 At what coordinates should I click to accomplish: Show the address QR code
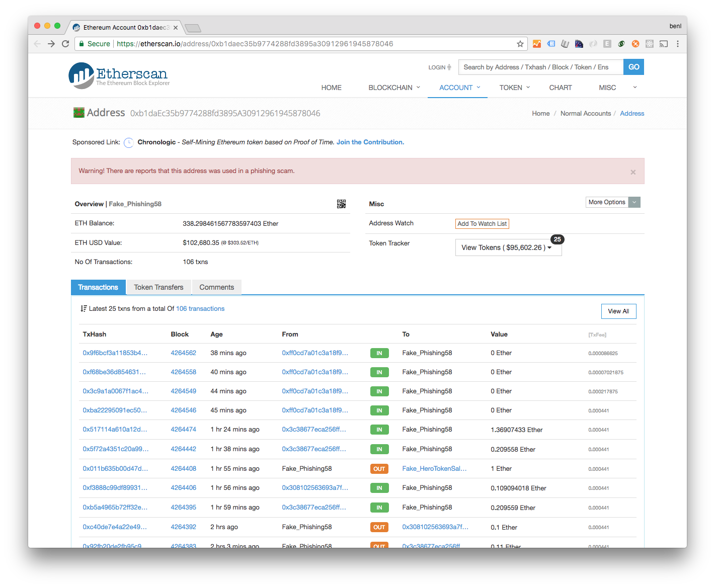[341, 204]
